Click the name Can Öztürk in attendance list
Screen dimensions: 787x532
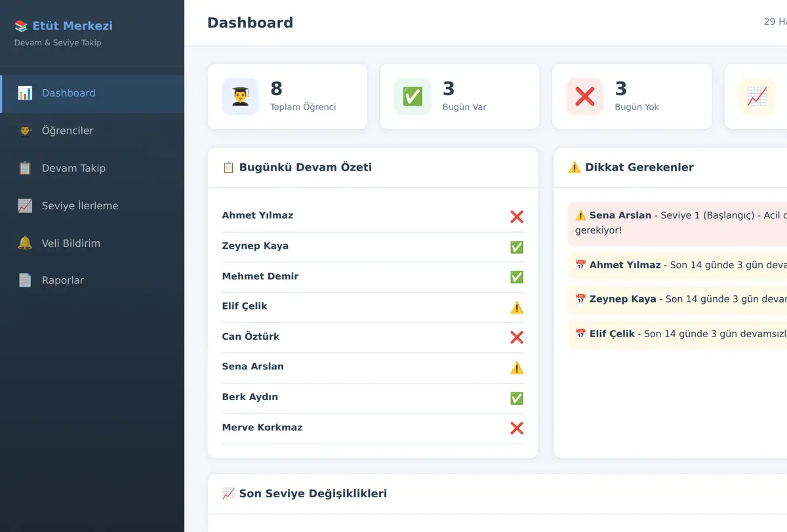(251, 337)
